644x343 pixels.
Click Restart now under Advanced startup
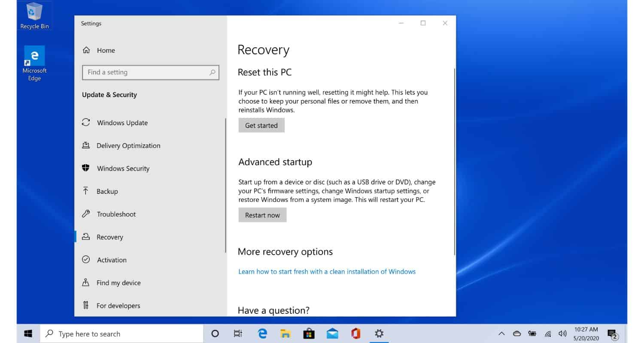point(262,215)
